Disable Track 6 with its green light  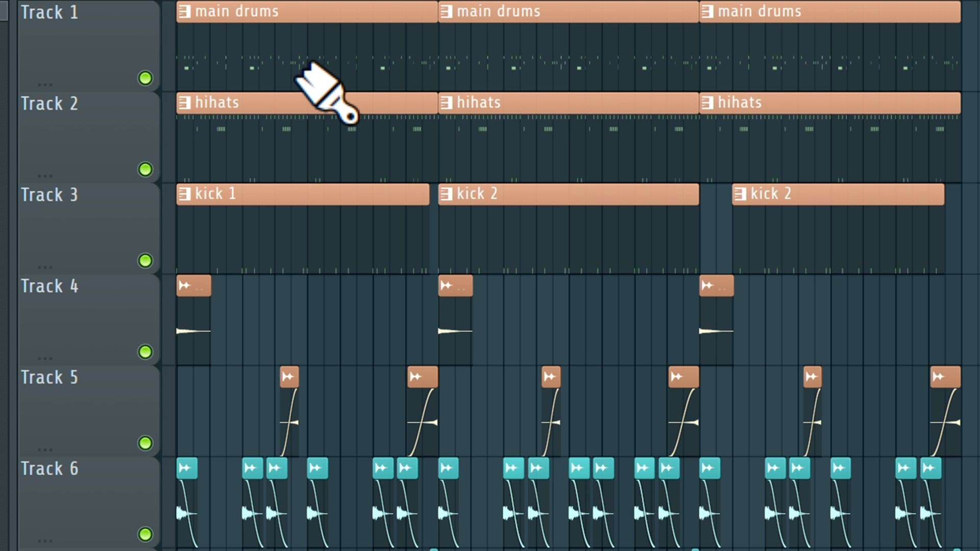tap(145, 534)
